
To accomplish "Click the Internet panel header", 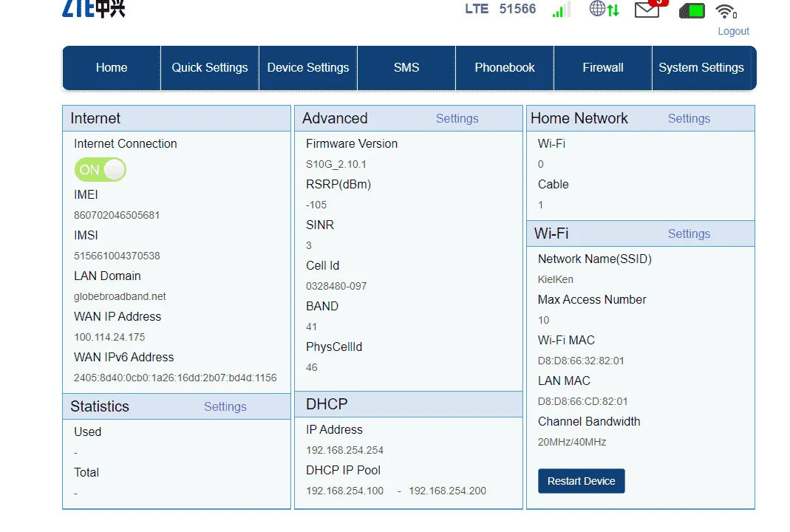I will 177,118.
